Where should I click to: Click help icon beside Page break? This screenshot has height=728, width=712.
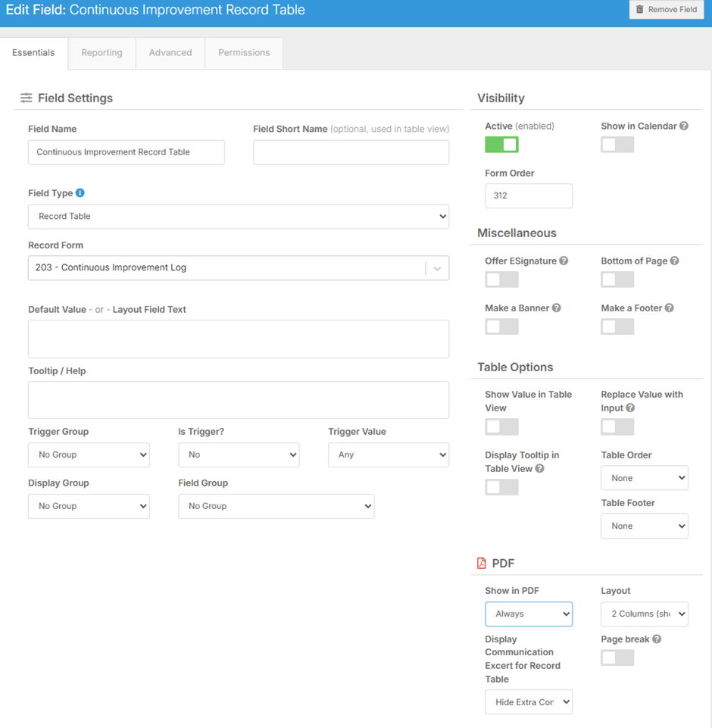(x=657, y=639)
